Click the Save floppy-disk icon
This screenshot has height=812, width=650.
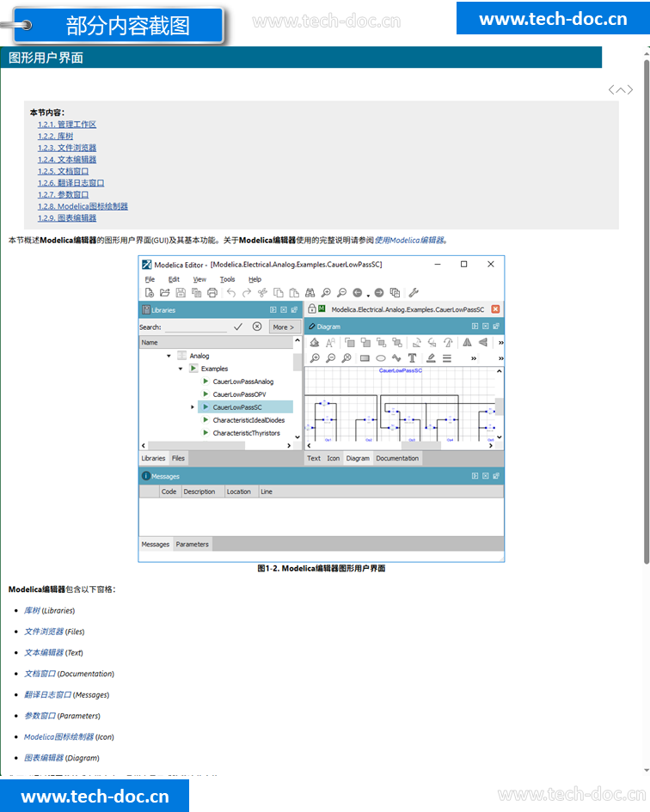click(x=181, y=293)
